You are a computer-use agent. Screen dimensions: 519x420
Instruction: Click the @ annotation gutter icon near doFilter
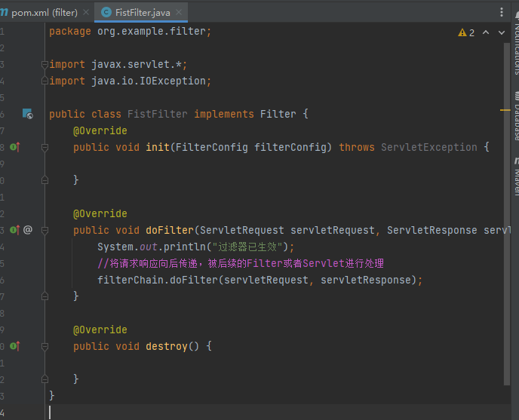point(28,230)
